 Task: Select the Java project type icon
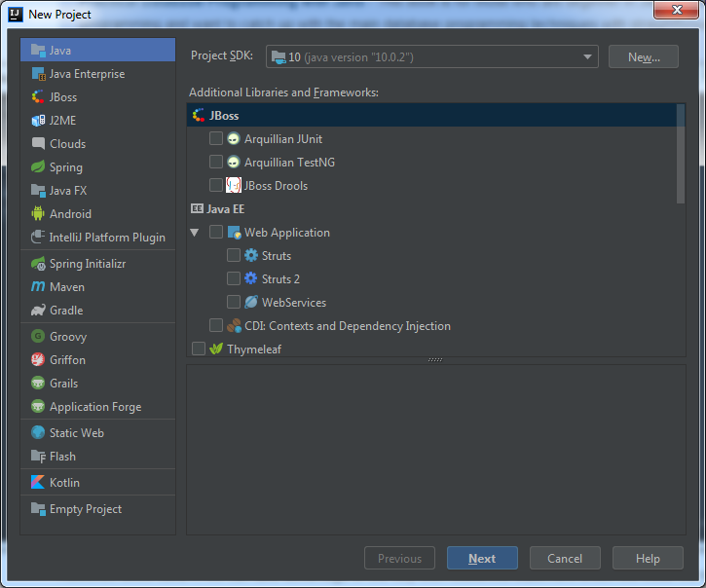click(38, 51)
